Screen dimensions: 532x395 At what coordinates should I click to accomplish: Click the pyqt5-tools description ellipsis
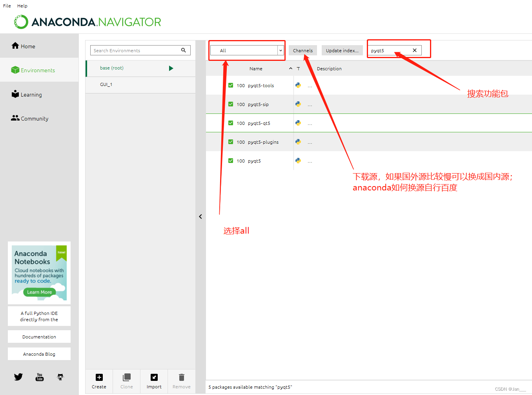point(310,86)
